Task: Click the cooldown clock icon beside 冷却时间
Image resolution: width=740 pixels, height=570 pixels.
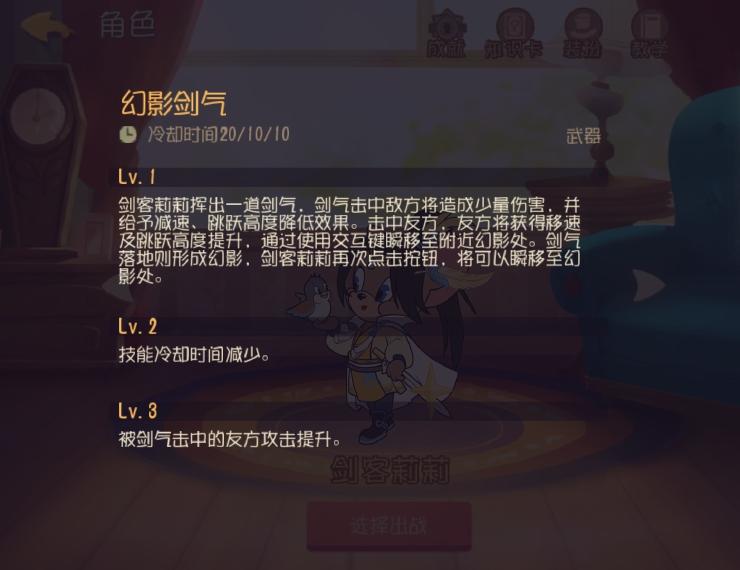Action: pyautogui.click(x=127, y=135)
